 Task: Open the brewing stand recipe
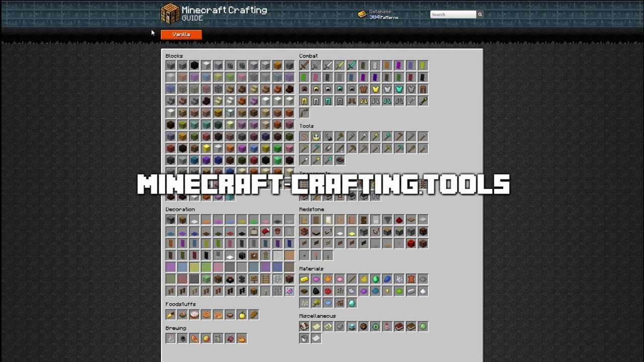click(x=218, y=339)
